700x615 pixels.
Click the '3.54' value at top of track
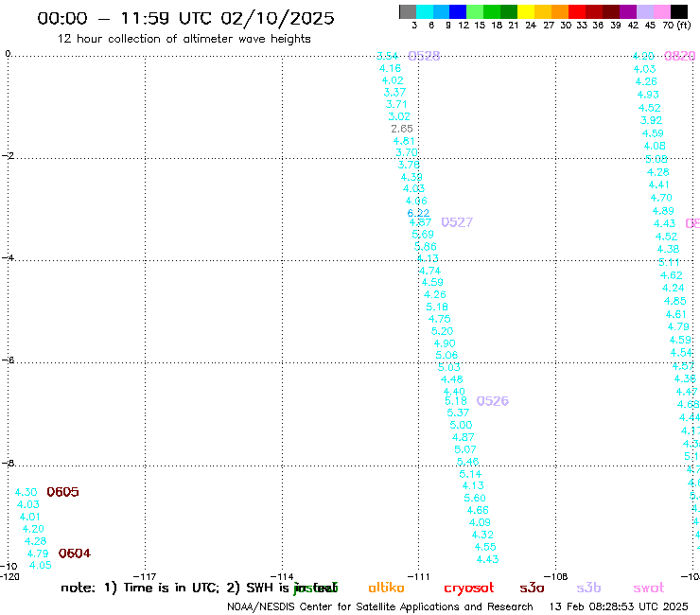[x=387, y=56]
